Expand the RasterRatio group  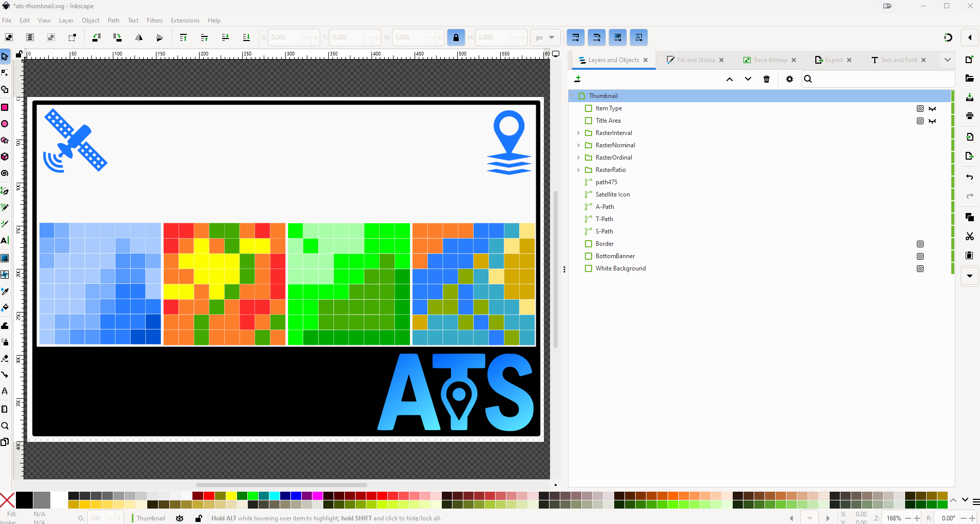pos(579,170)
